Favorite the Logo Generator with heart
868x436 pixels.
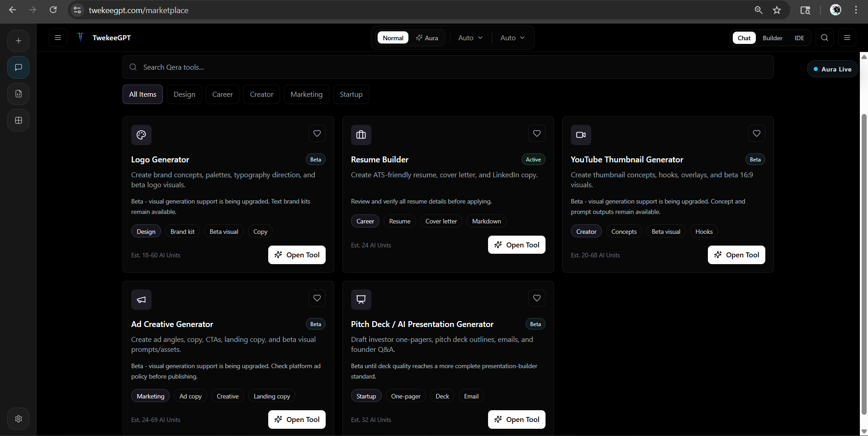tap(317, 133)
